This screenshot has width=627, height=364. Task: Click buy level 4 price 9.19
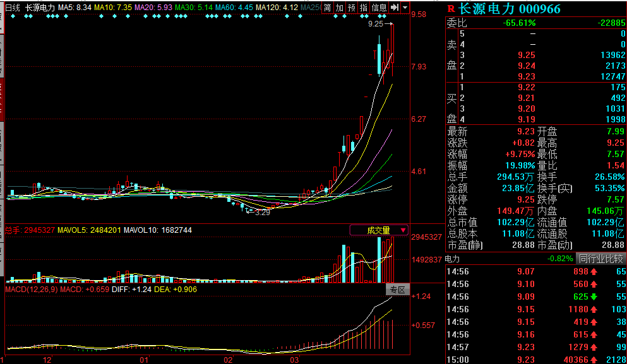(x=526, y=119)
